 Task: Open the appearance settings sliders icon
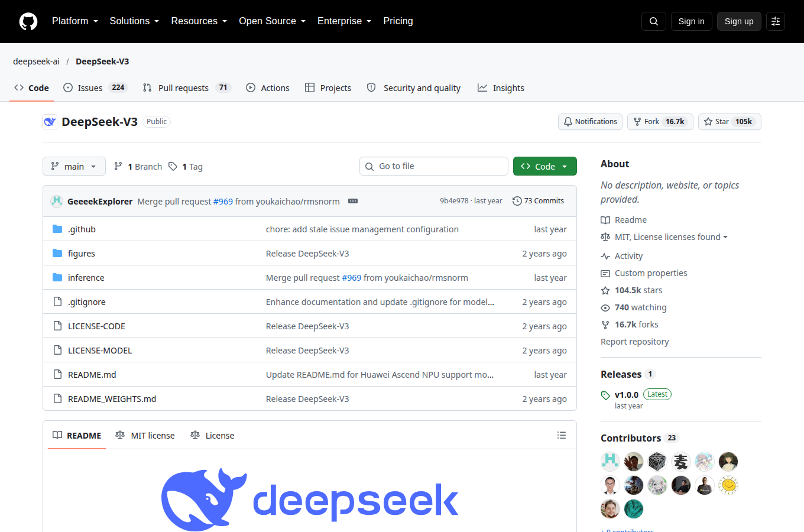tap(776, 21)
